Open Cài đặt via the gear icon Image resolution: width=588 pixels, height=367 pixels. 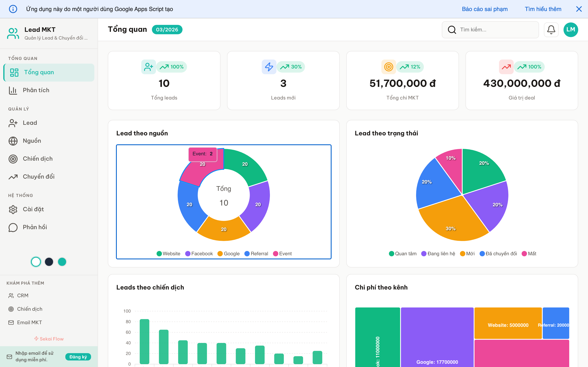tap(13, 209)
